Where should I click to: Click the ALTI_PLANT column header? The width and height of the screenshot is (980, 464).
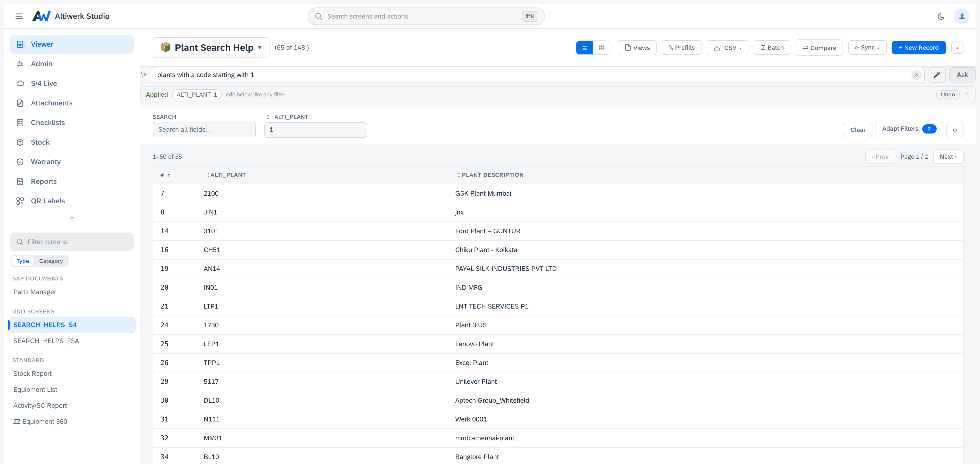click(x=228, y=175)
